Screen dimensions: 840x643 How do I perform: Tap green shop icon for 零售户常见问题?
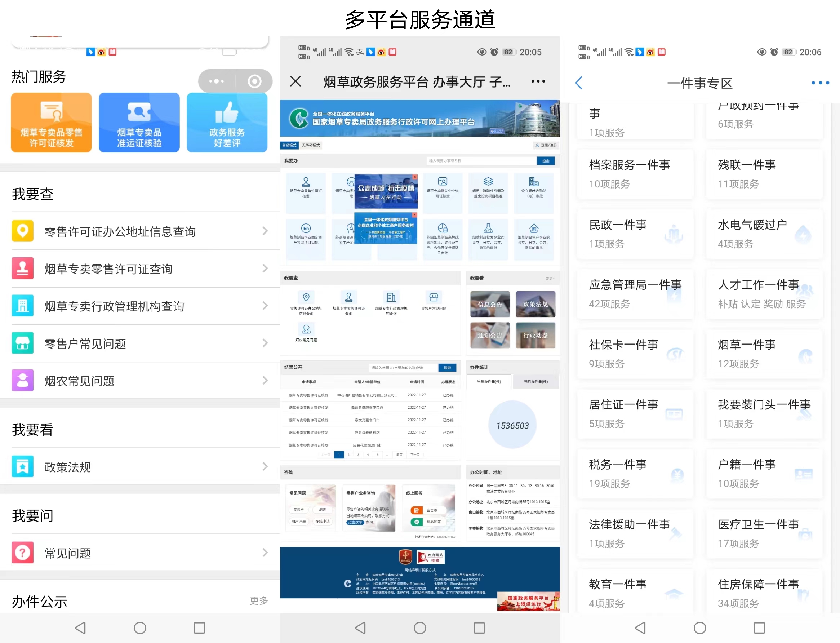point(23,343)
